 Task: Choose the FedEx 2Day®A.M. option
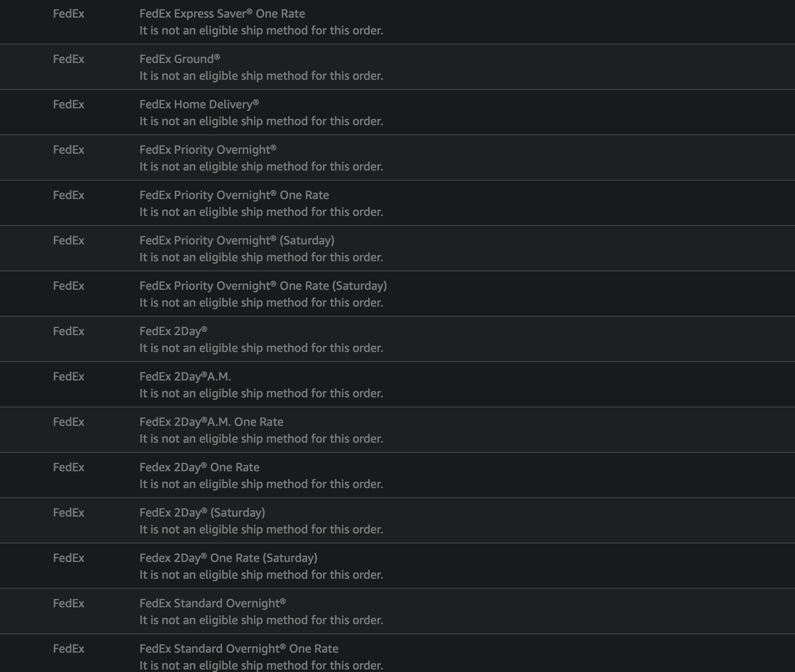pos(185,376)
